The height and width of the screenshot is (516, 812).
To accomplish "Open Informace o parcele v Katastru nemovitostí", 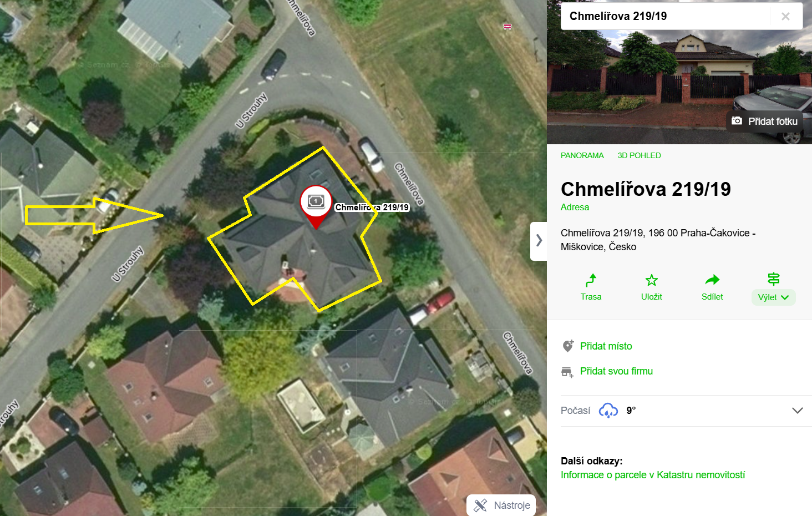I will (x=653, y=475).
